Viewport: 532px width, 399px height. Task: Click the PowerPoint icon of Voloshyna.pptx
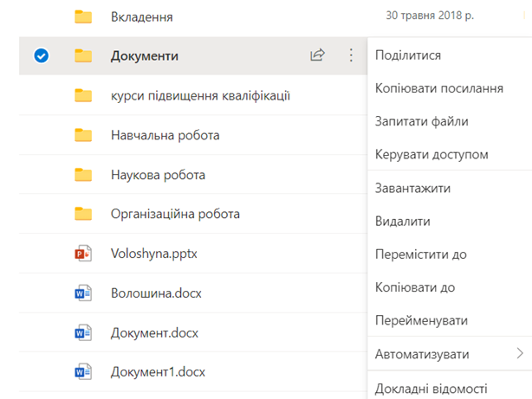pyautogui.click(x=83, y=254)
